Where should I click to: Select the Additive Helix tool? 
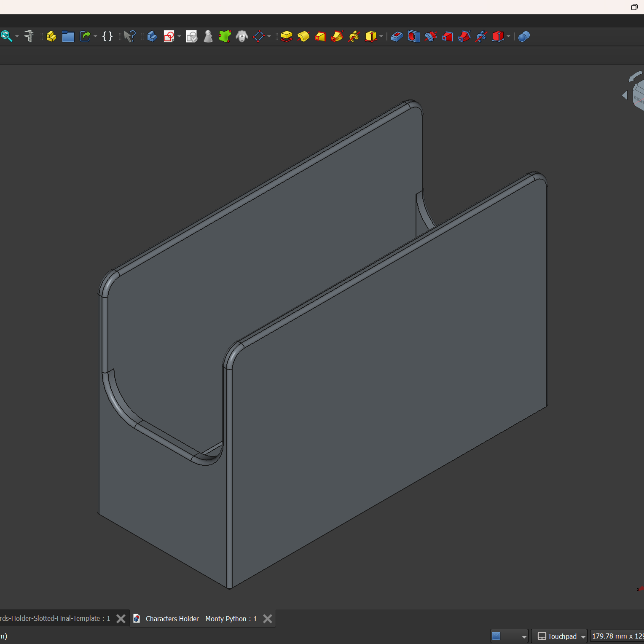tap(354, 37)
